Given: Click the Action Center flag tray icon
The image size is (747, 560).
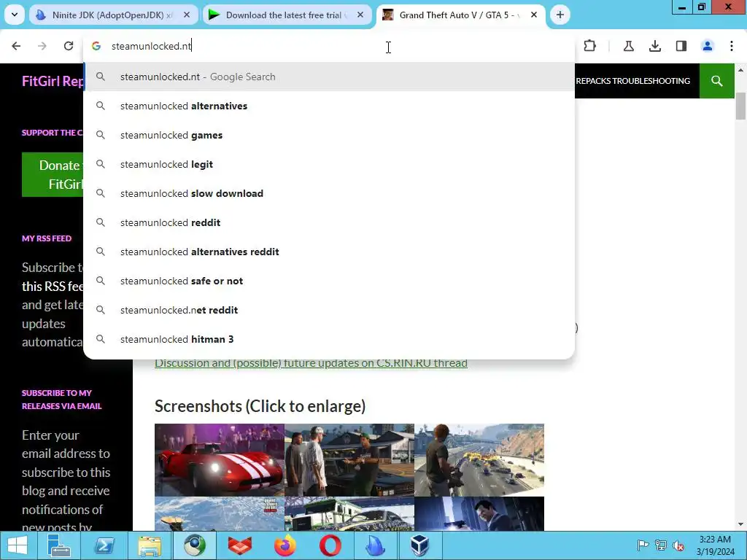Looking at the screenshot, I should click(643, 545).
